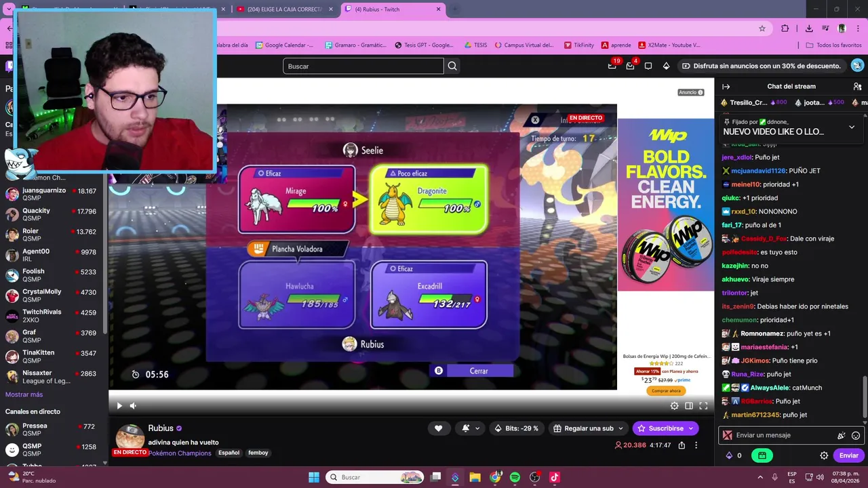The image size is (868, 488).
Task: Mute the stream volume speaker icon
Action: tap(133, 406)
